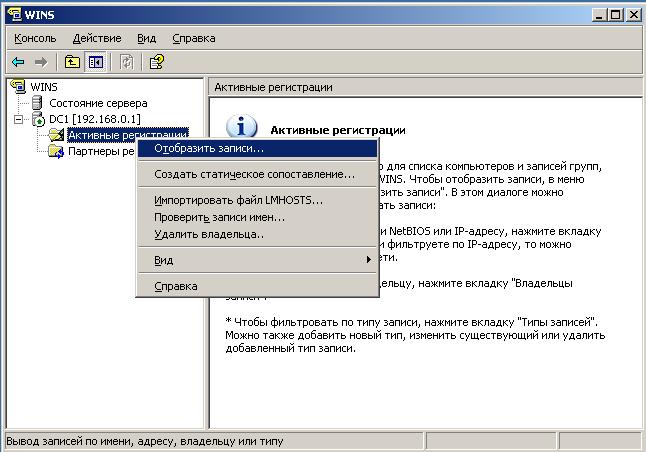Image resolution: width=646 pixels, height=452 pixels.
Task: Close the WINS window
Action: 633,15
